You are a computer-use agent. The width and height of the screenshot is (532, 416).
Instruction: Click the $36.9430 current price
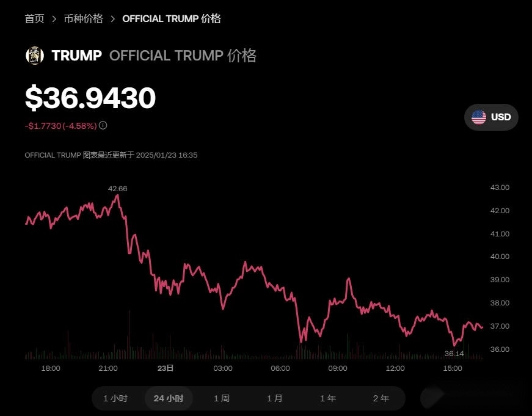coord(90,98)
